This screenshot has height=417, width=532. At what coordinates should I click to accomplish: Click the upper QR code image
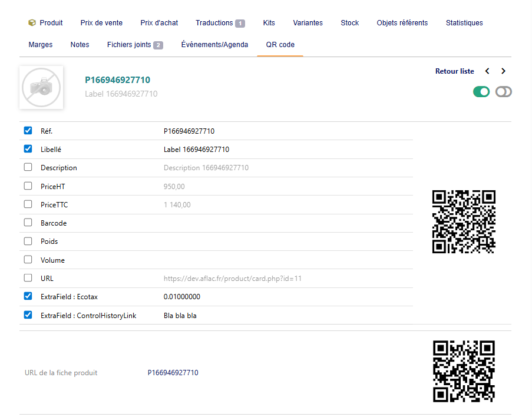464,221
